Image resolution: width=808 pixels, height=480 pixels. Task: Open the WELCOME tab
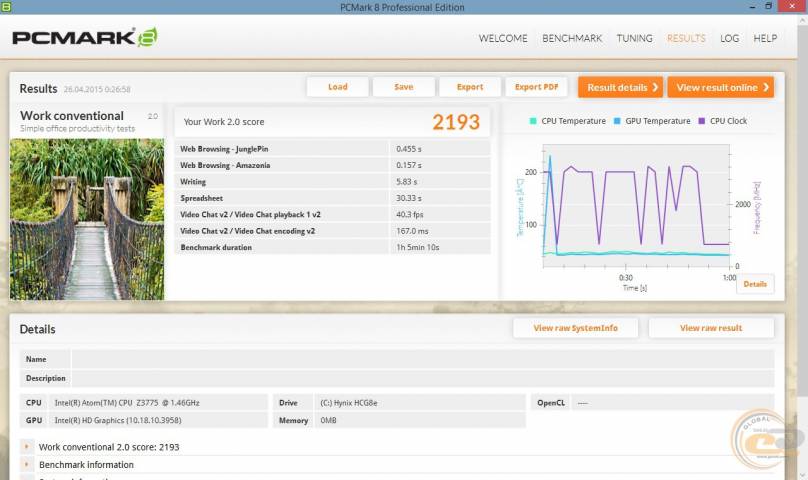click(503, 38)
